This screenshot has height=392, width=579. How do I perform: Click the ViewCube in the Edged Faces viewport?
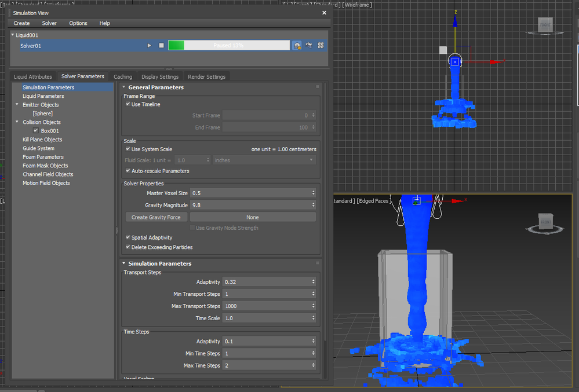click(x=546, y=222)
